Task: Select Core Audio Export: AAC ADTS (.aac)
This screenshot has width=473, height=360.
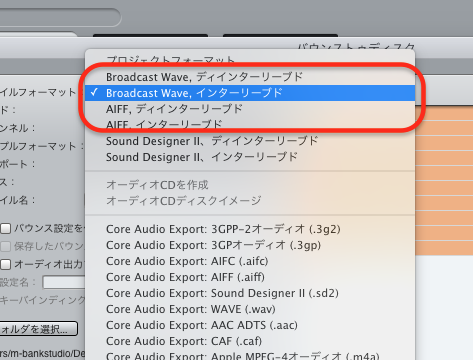Action: (250, 325)
